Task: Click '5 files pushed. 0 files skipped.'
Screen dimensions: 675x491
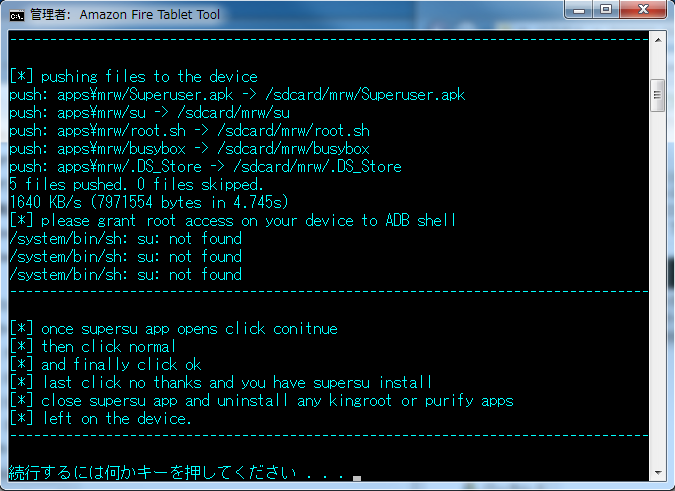Action: coord(136,185)
